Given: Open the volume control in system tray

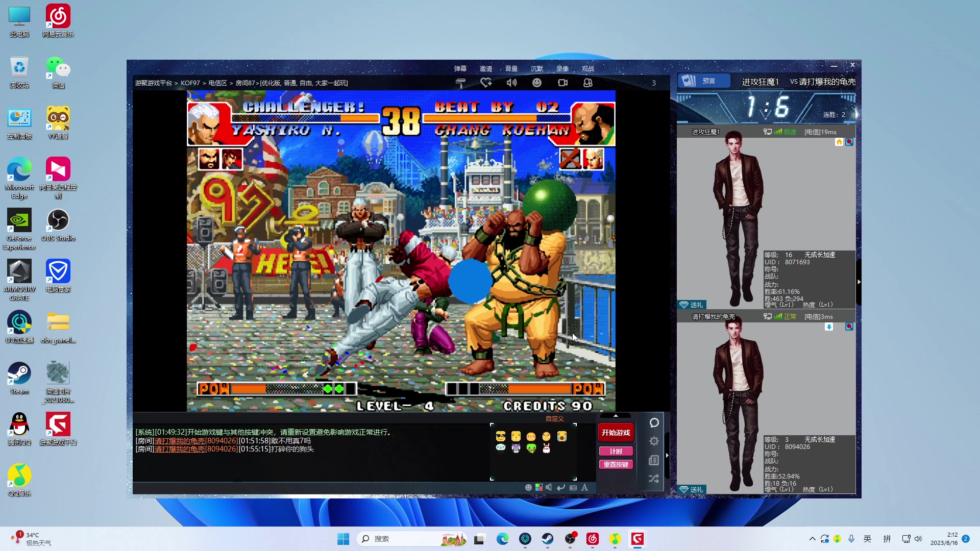Looking at the screenshot, I should [918, 539].
